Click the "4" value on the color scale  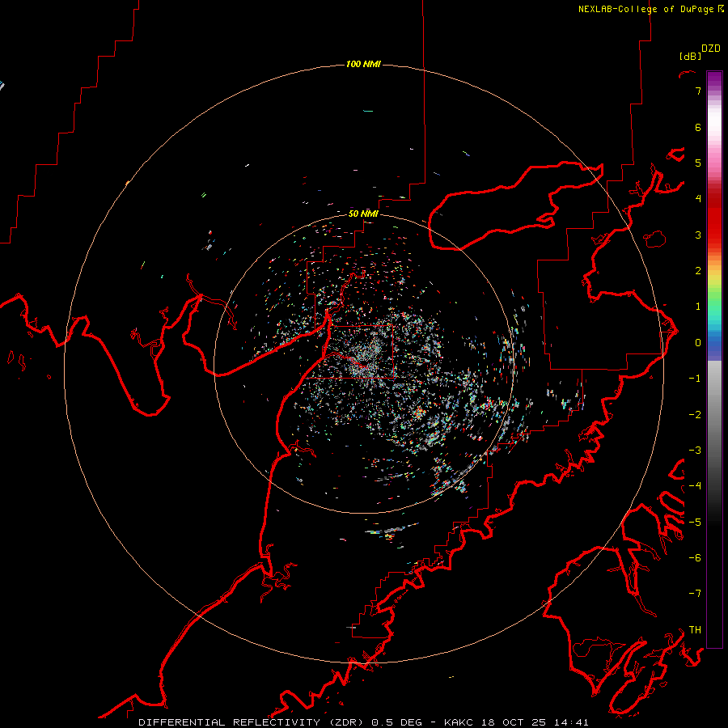tap(698, 199)
